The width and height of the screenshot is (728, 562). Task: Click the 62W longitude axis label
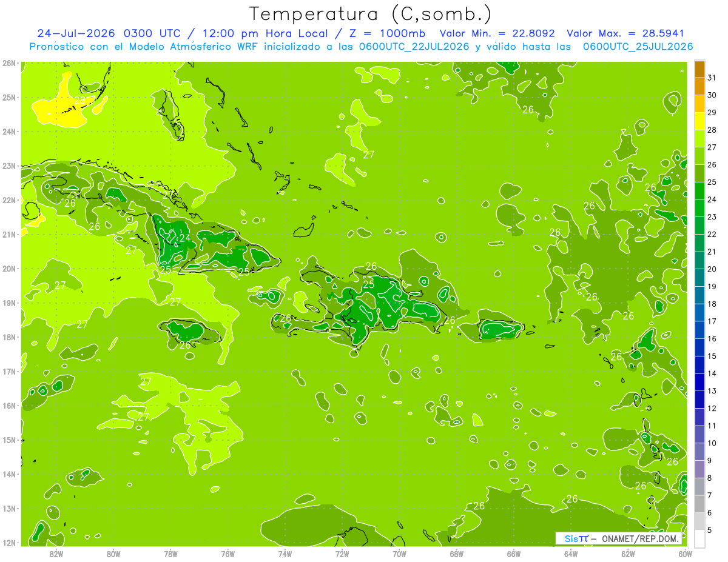pos(628,554)
